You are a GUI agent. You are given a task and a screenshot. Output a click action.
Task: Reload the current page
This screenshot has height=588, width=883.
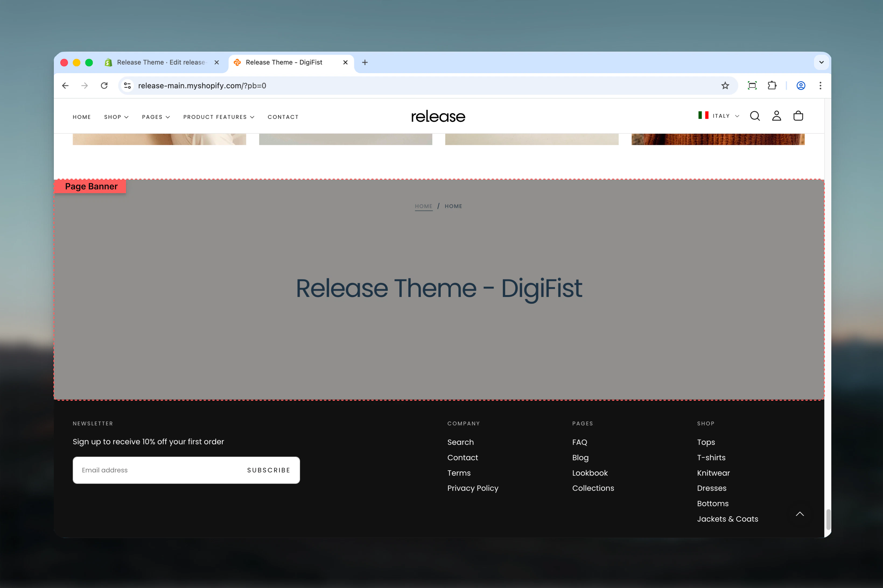pyautogui.click(x=104, y=86)
